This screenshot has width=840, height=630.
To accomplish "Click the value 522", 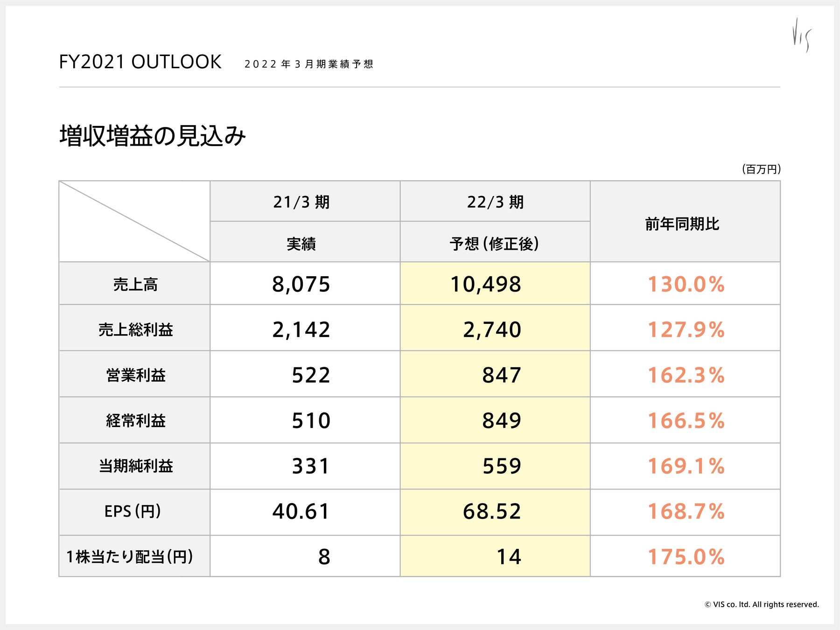I will (311, 375).
